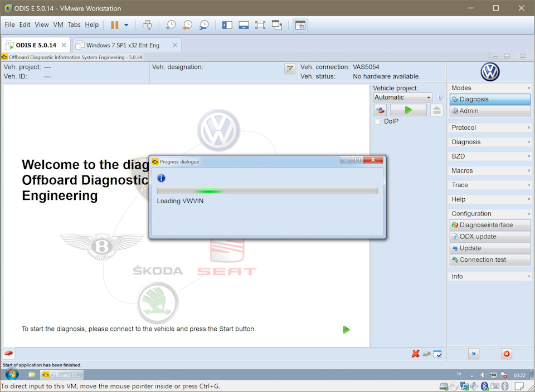Image resolution: width=535 pixels, height=392 pixels.
Task: Click the console view icon
Action: pos(300,25)
